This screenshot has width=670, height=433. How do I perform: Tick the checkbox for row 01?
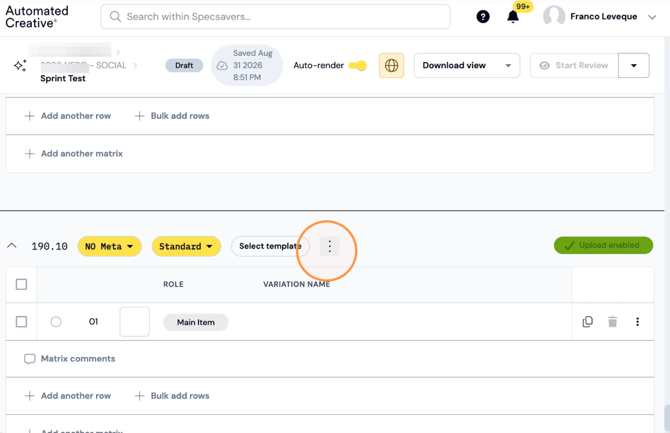point(21,321)
